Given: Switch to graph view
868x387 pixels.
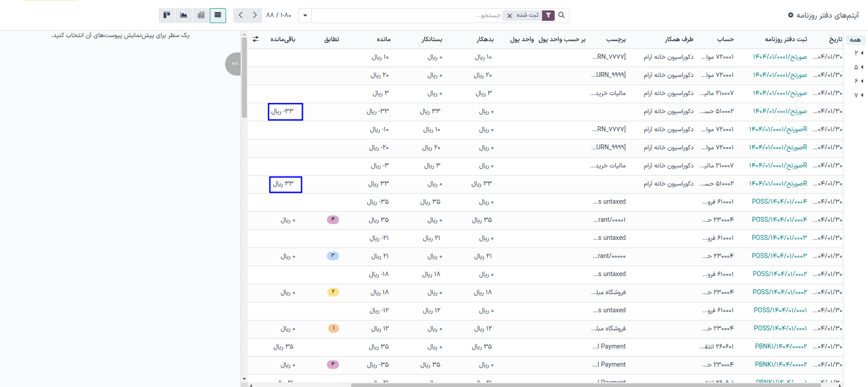Looking at the screenshot, I should pos(184,15).
